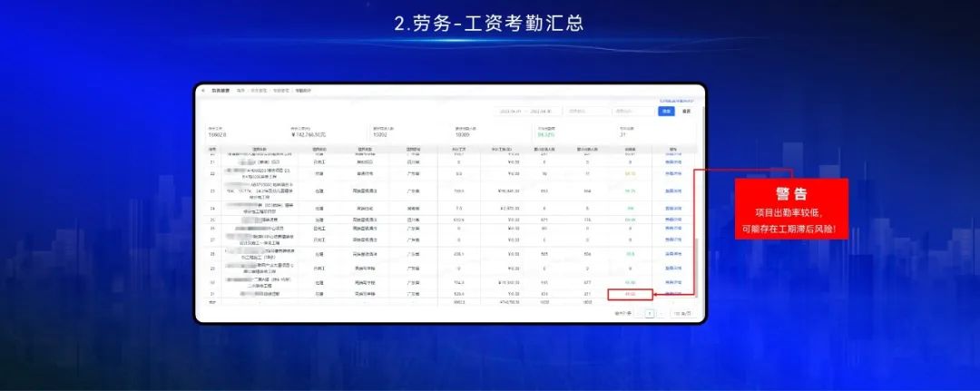Open the details link for row 23
The height and width of the screenshot is (391, 980).
[x=673, y=191]
